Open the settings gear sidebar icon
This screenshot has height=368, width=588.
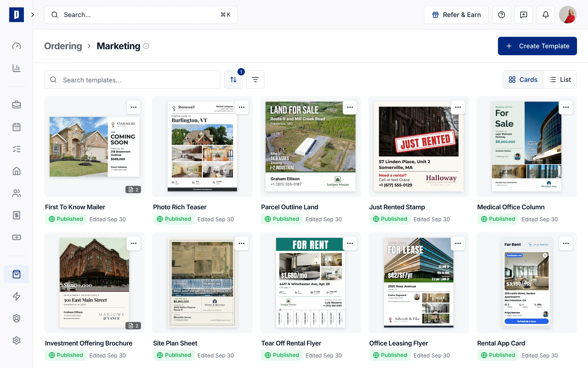point(16,340)
